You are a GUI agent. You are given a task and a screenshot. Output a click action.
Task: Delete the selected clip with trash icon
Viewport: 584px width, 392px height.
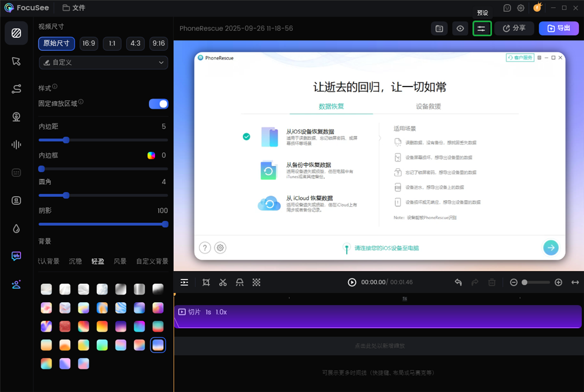point(491,282)
